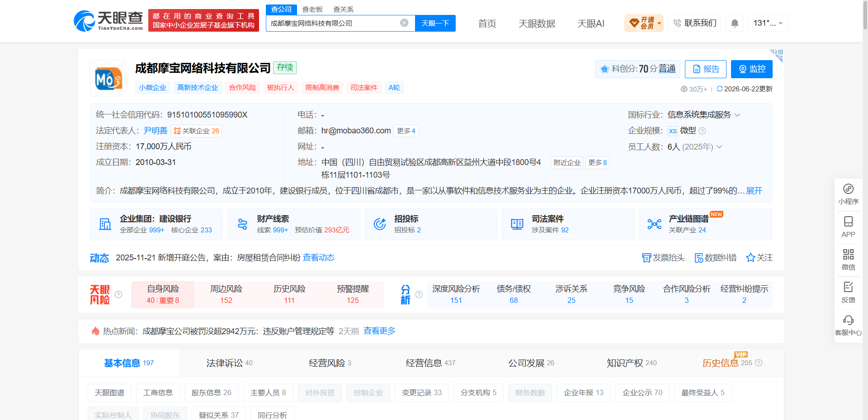Open 变更记录 33 sub-tab
The width and height of the screenshot is (868, 420).
pos(421,393)
